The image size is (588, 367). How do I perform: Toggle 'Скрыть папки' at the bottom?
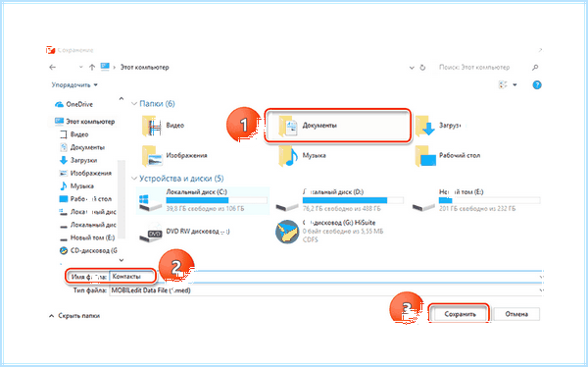pos(74,316)
